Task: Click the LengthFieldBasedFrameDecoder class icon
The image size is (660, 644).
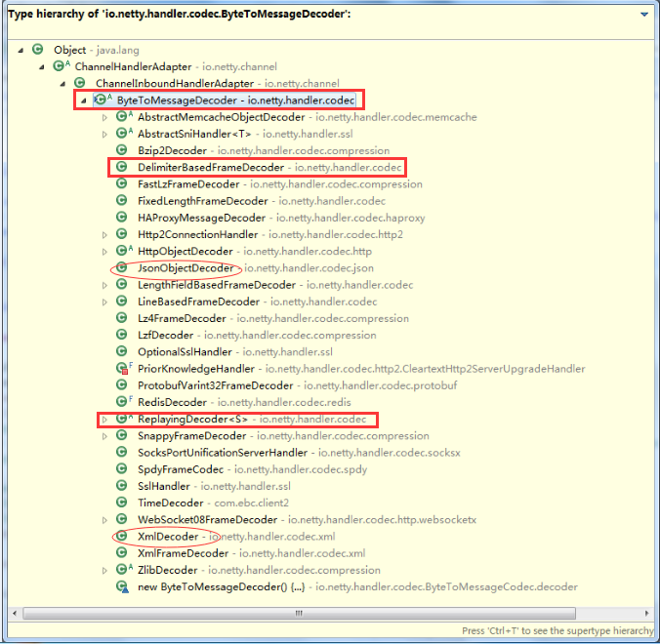Action: pos(122,284)
